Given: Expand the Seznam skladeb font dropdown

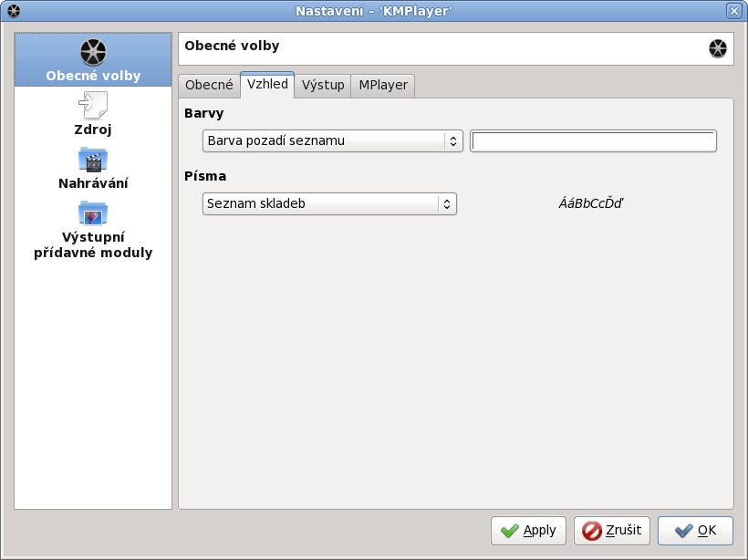Looking at the screenshot, I should click(x=328, y=203).
